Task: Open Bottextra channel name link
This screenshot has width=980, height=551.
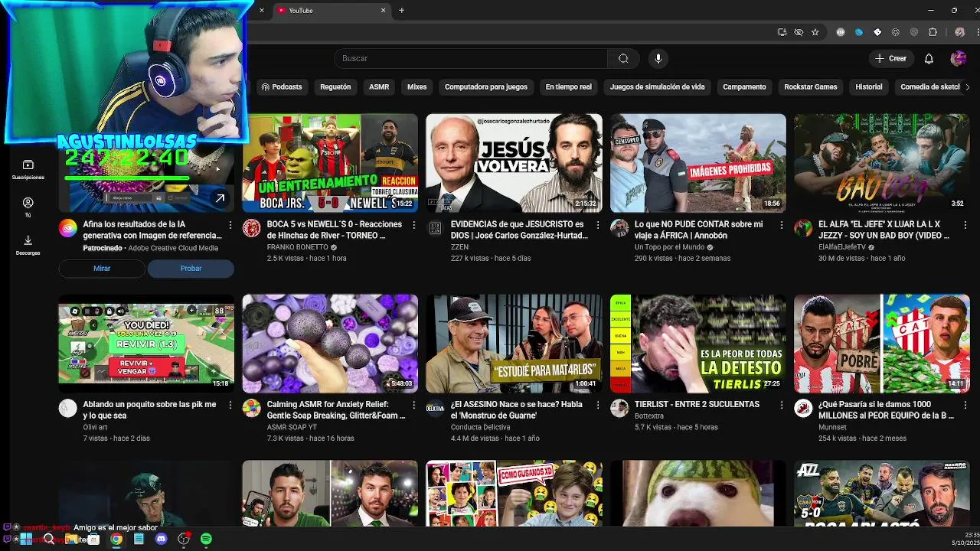Action: pyautogui.click(x=649, y=416)
